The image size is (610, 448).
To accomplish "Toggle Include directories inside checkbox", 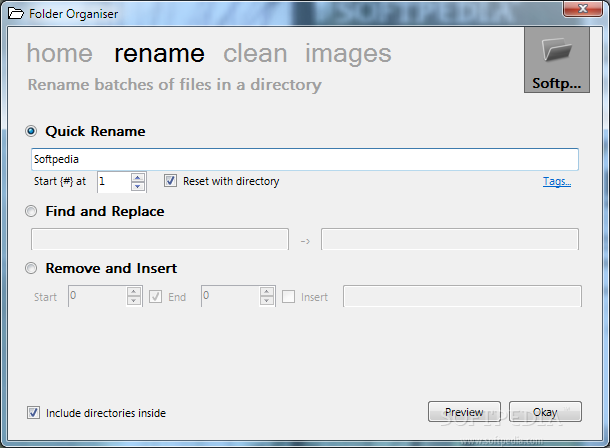I will pos(33,413).
